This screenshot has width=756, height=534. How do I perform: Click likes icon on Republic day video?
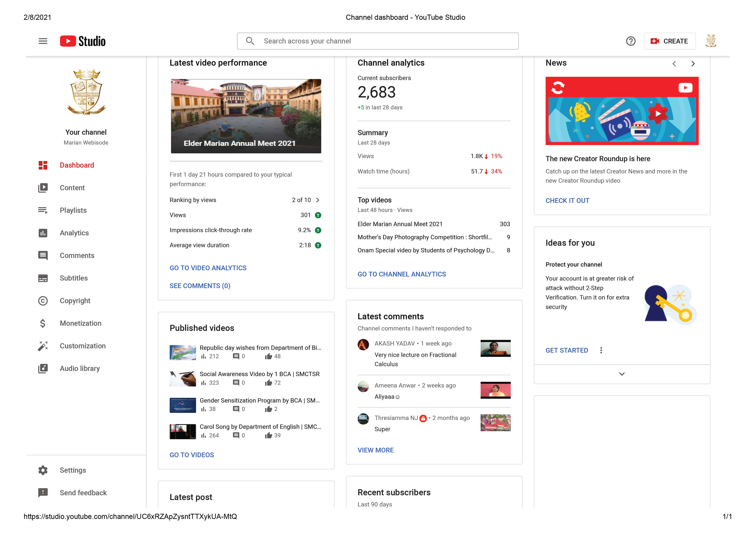268,356
